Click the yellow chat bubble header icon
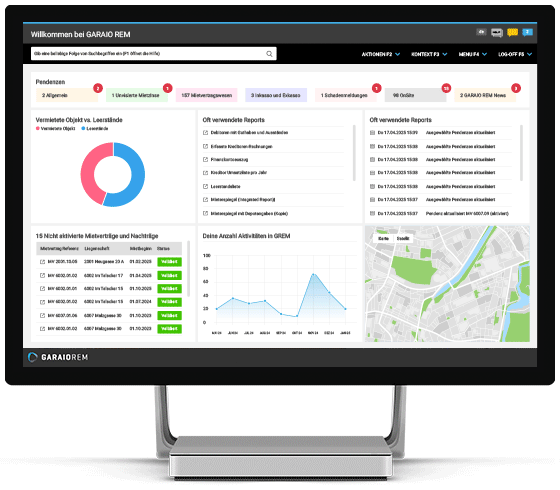Screen dimensions: 560x490 click(512, 32)
